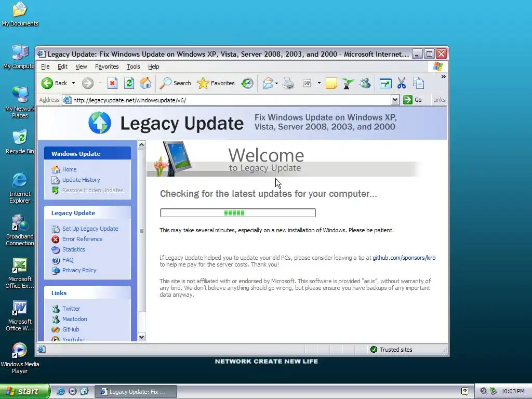Click the Error Reference red X icon
532x399 pixels.
click(55, 239)
